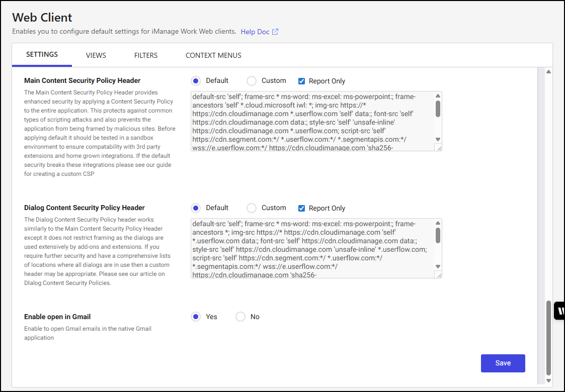Click down arrow in Dialog CSP textarea scrollbar
Image resolution: width=565 pixels, height=392 pixels.
(x=438, y=267)
